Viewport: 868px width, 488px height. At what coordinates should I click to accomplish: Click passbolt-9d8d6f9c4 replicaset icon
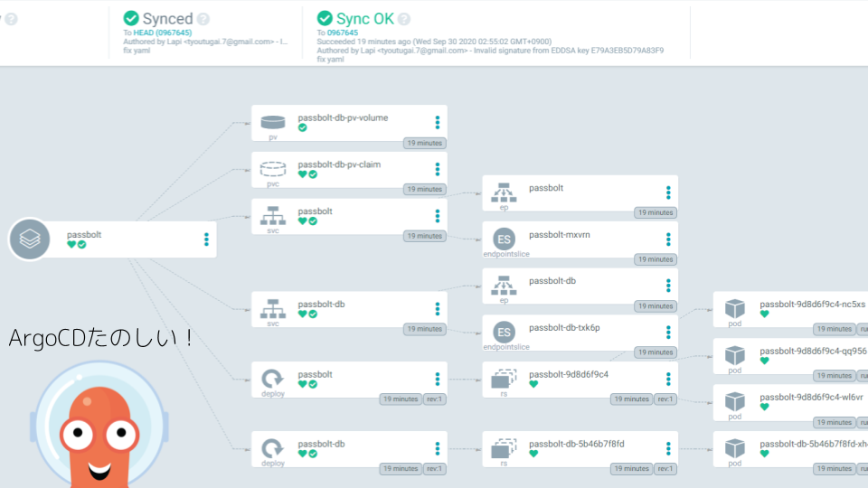coord(504,379)
